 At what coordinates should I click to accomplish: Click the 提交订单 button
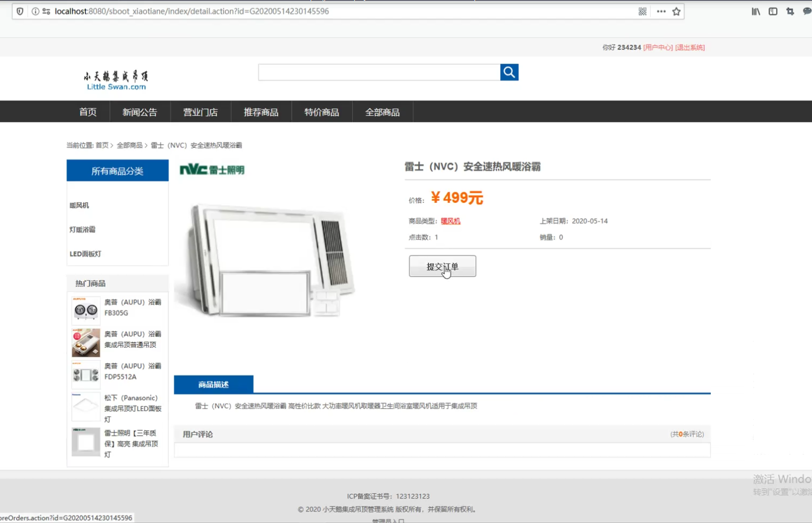443,266
